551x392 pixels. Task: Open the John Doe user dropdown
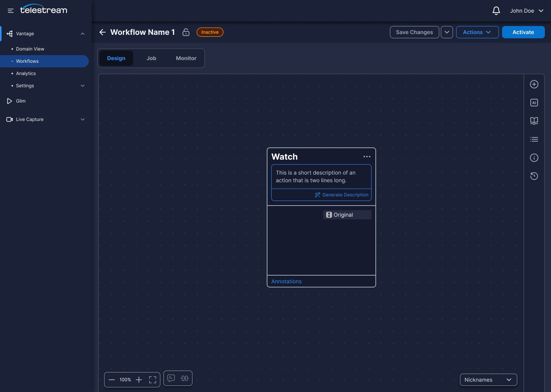[527, 11]
